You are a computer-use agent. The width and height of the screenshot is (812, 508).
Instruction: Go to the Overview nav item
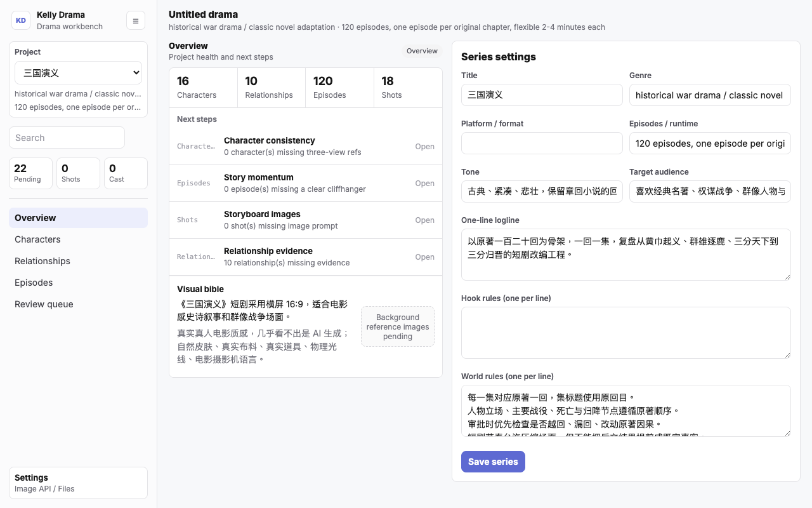(78, 218)
